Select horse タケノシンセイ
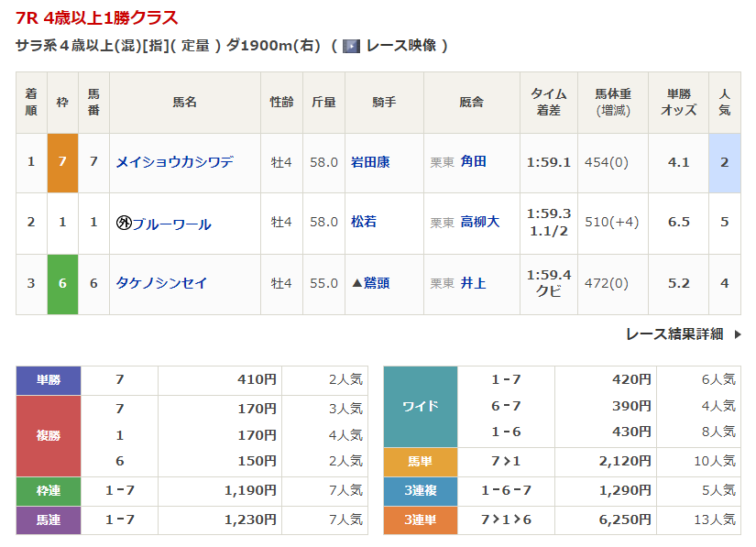Image resolution: width=756 pixels, height=547 pixels. [x=161, y=283]
